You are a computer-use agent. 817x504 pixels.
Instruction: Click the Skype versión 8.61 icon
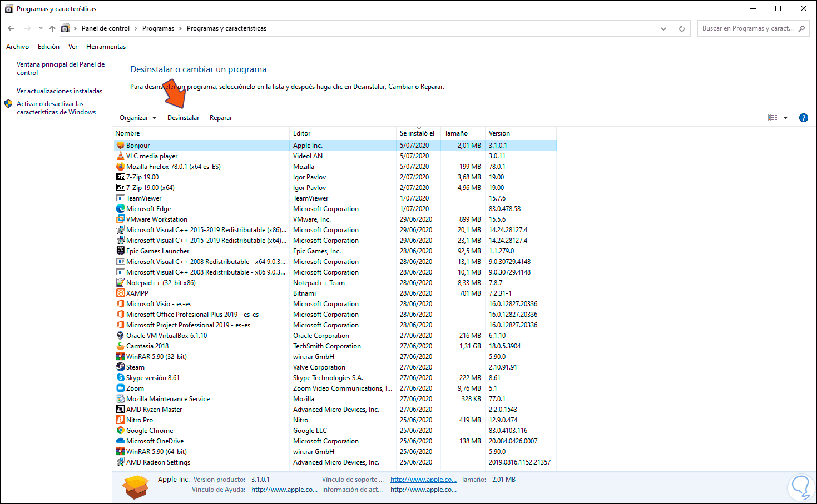[120, 378]
